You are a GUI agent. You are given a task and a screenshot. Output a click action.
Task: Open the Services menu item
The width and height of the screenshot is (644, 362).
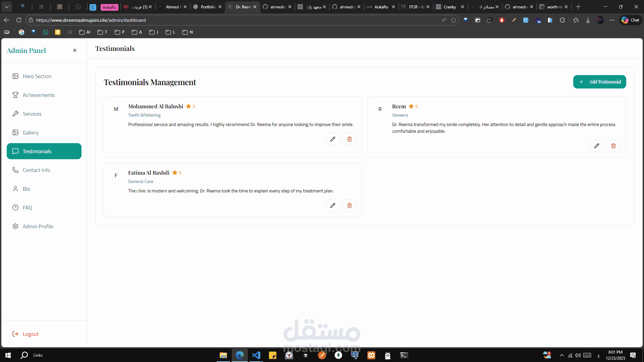[x=32, y=114]
